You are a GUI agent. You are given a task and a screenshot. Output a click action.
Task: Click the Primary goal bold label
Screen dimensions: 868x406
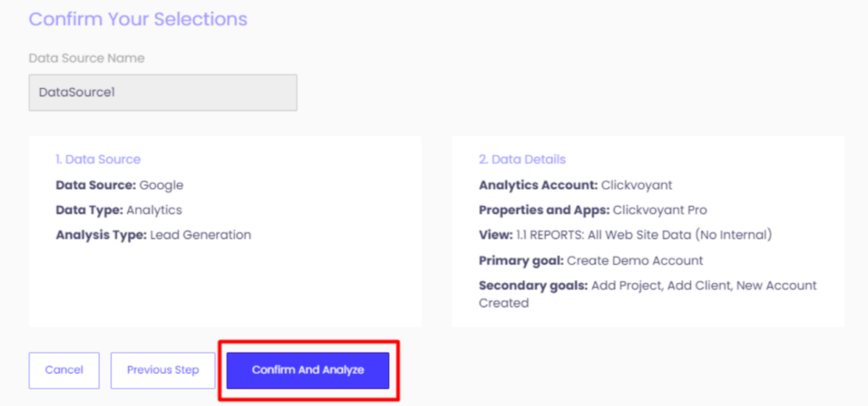[521, 260]
